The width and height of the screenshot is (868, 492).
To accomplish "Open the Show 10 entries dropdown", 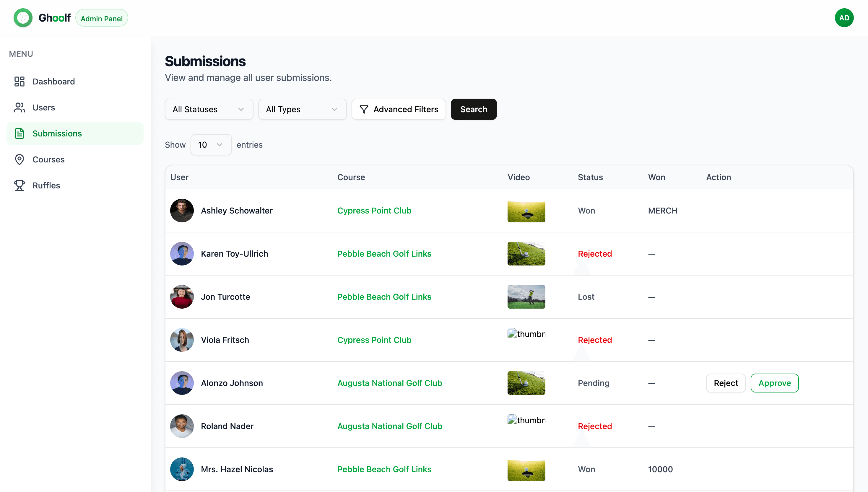I will click(211, 145).
